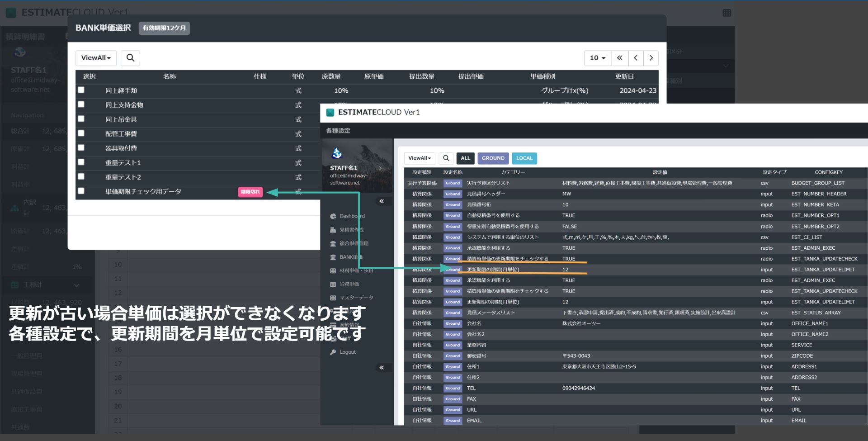Check the 重量テスト2 row checkbox
Viewport: 868px width, 441px height.
click(81, 176)
